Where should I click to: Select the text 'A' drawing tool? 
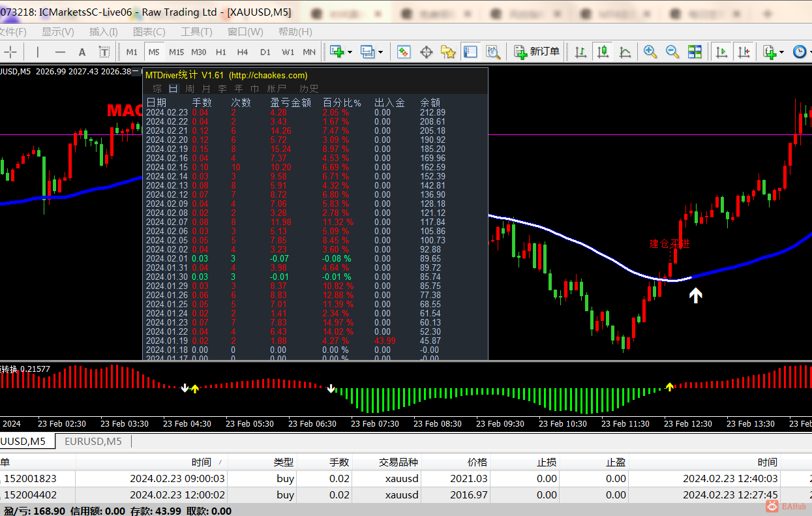pyautogui.click(x=82, y=52)
